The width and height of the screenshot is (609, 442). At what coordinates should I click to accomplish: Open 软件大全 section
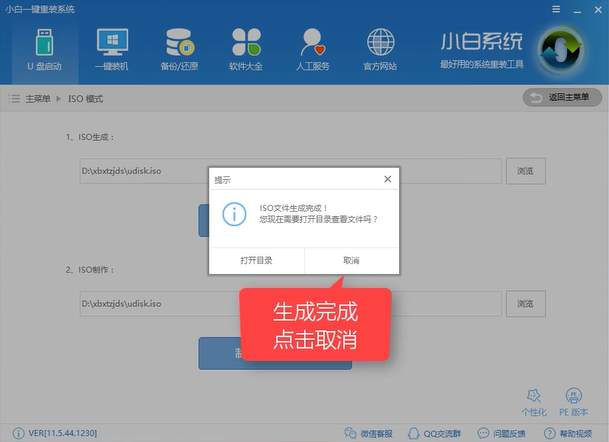click(246, 50)
